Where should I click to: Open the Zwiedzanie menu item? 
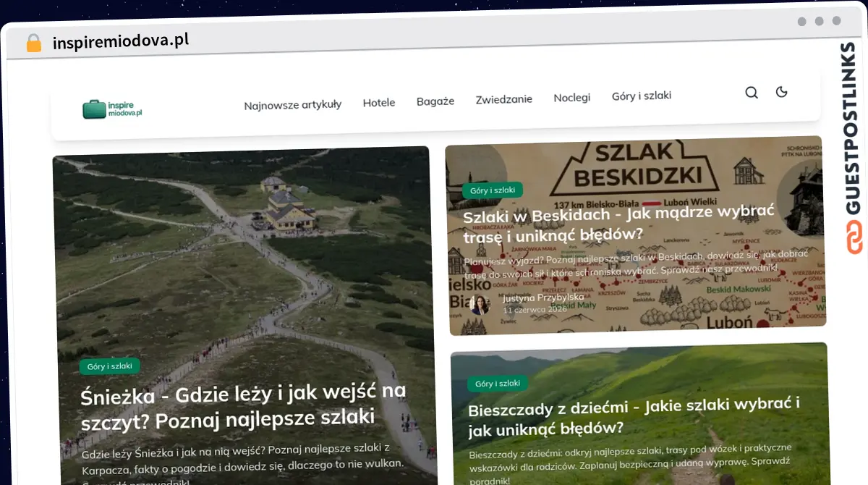503,99
